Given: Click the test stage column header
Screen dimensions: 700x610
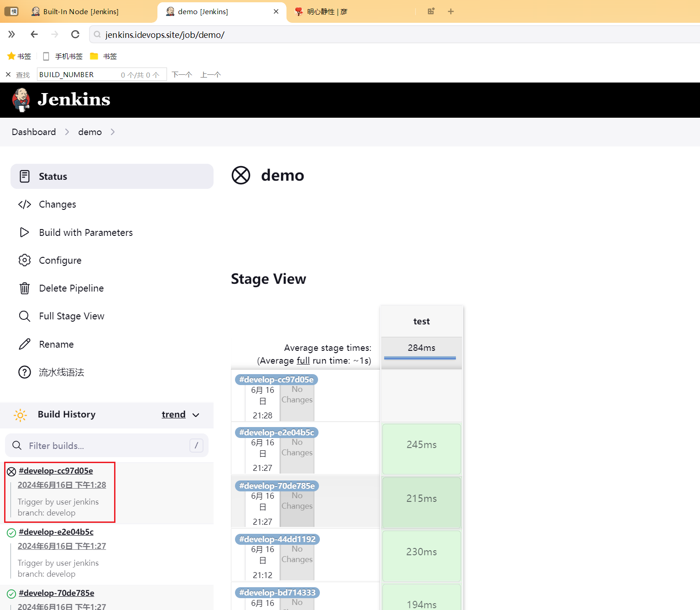Looking at the screenshot, I should pyautogui.click(x=422, y=321).
